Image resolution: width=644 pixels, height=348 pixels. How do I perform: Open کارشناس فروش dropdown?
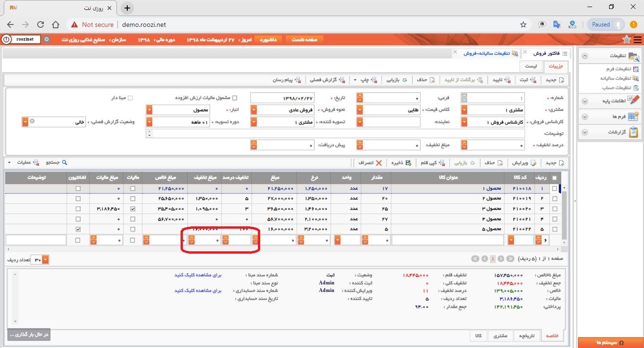point(464,122)
